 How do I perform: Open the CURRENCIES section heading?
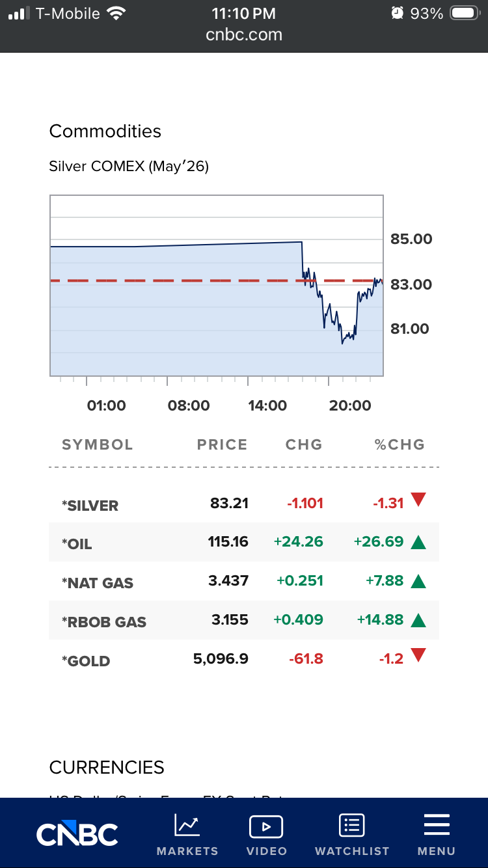tap(107, 767)
